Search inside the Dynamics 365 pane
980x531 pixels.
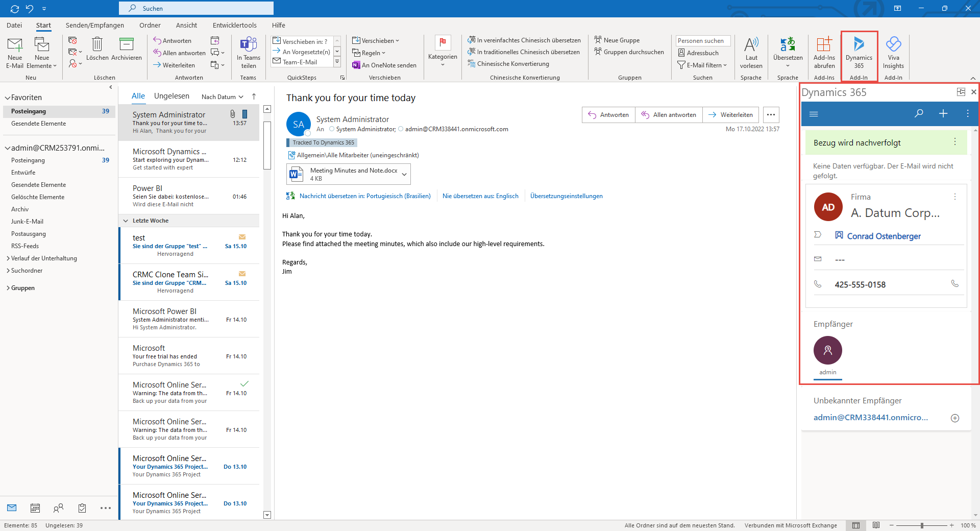pyautogui.click(x=919, y=113)
